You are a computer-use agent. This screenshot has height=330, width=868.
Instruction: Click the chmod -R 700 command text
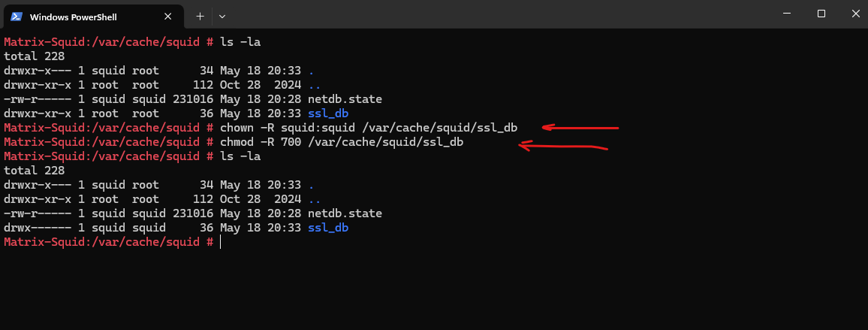342,143
